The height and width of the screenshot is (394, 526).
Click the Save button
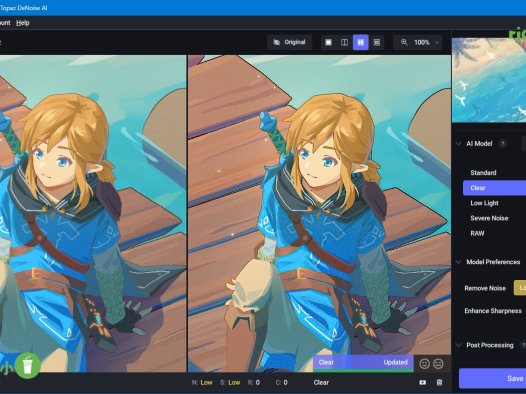pyautogui.click(x=492, y=378)
